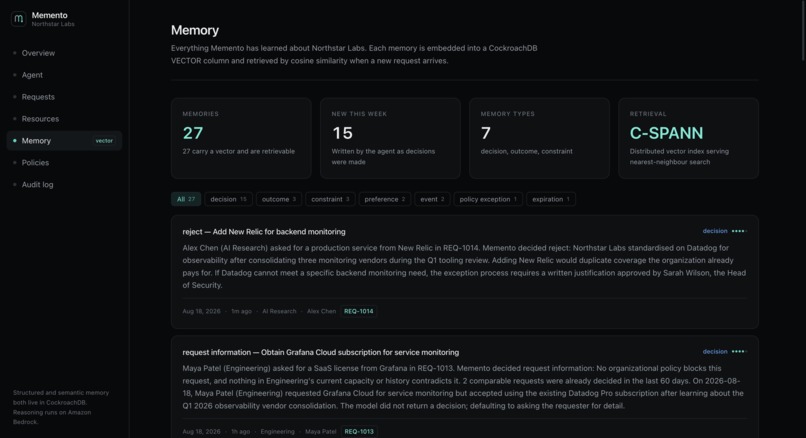Click Aug 18, 2026 on New Relic memory
The height and width of the screenshot is (438, 806).
click(x=202, y=311)
